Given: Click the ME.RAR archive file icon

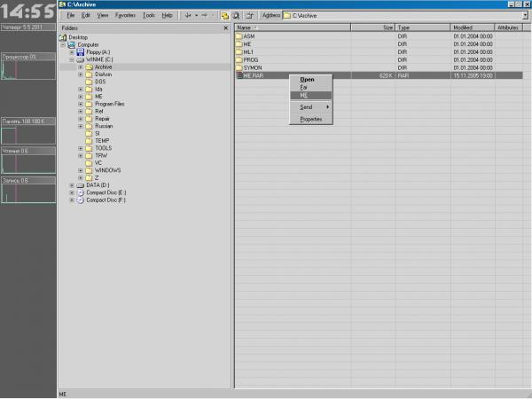Looking at the screenshot, I should click(x=239, y=76).
